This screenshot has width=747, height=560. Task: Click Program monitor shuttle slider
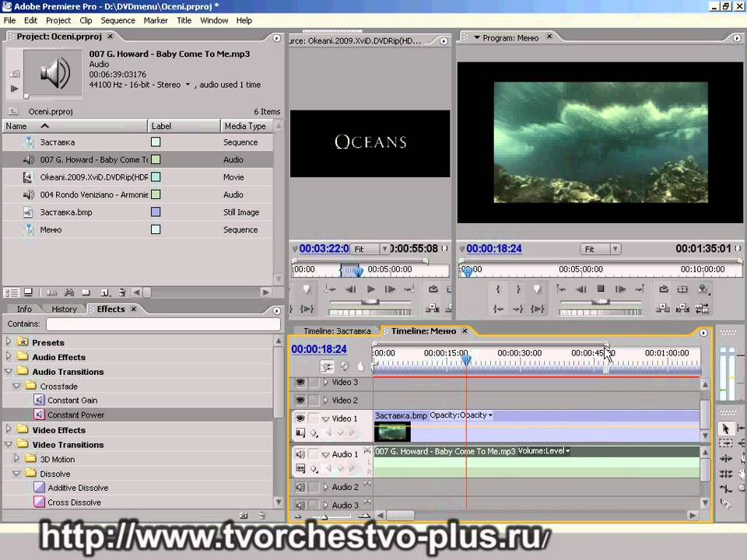coord(600,302)
